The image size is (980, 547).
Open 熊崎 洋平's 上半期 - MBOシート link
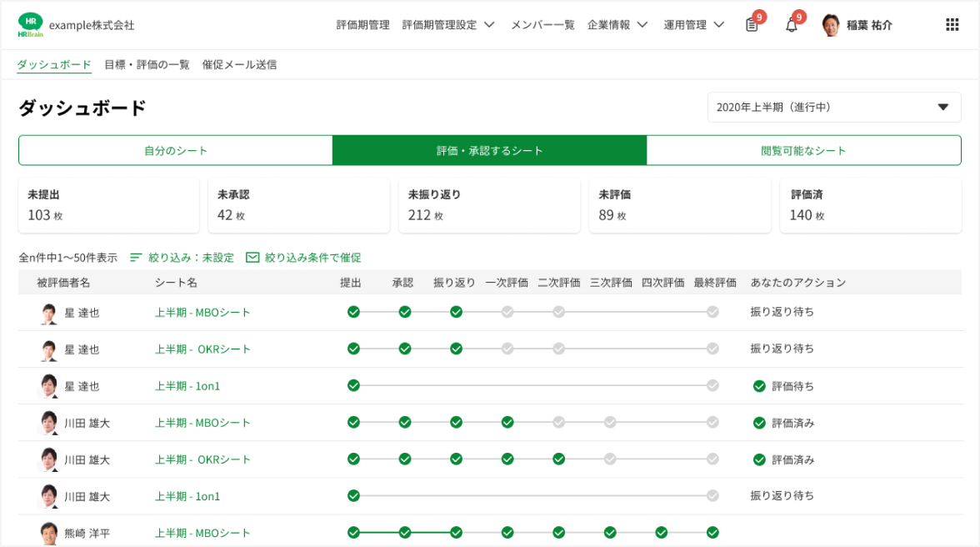coord(202,534)
